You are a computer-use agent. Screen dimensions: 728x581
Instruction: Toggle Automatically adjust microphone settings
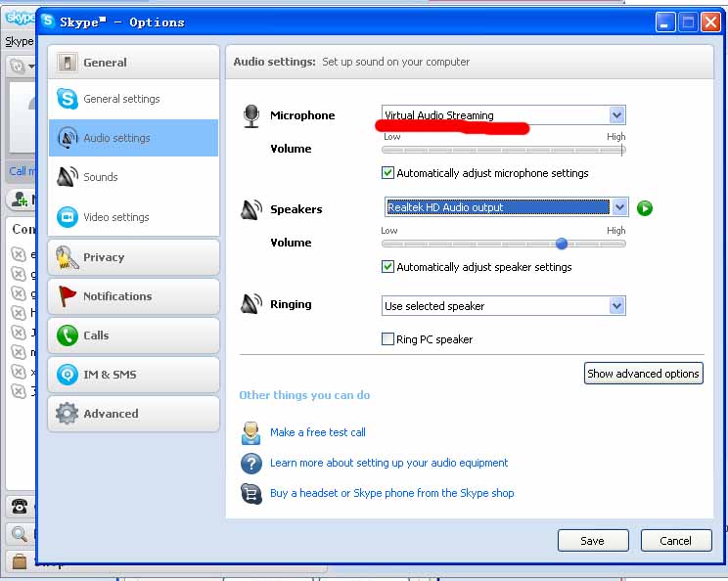point(387,173)
